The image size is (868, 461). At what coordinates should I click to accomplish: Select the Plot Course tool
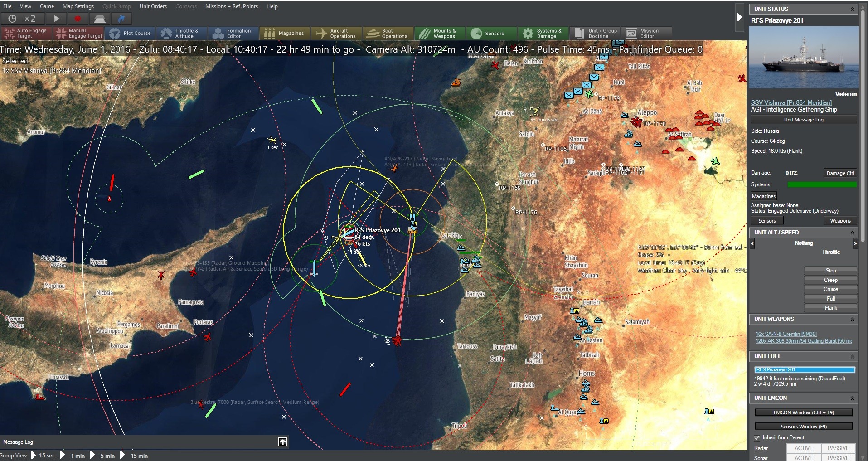(x=131, y=33)
